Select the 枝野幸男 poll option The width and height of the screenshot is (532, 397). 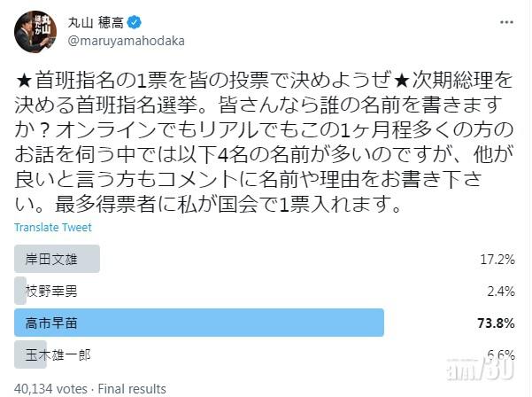point(46,291)
